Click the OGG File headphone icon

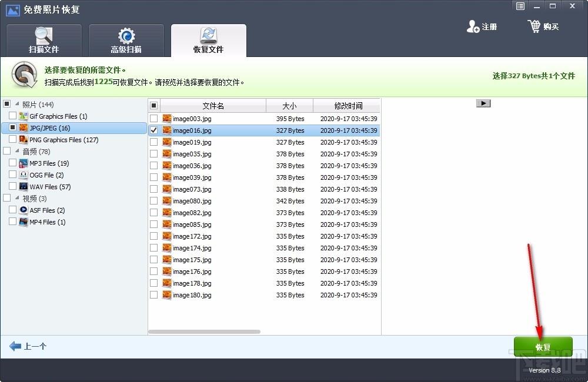point(24,175)
